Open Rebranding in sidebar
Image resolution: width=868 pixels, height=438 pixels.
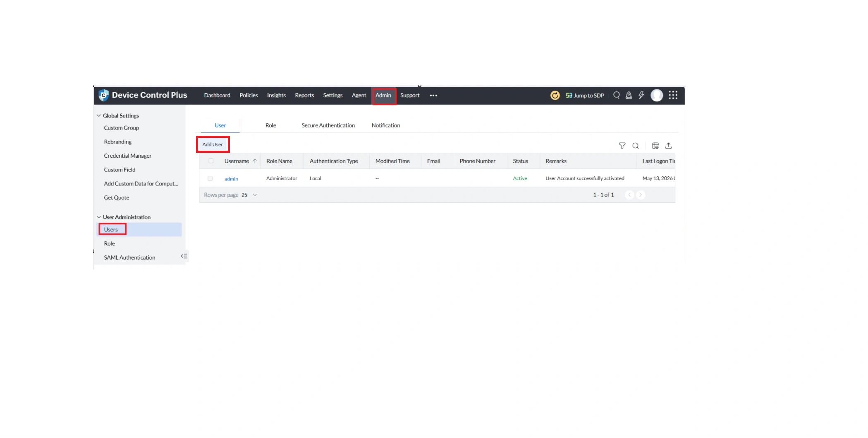coord(118,142)
